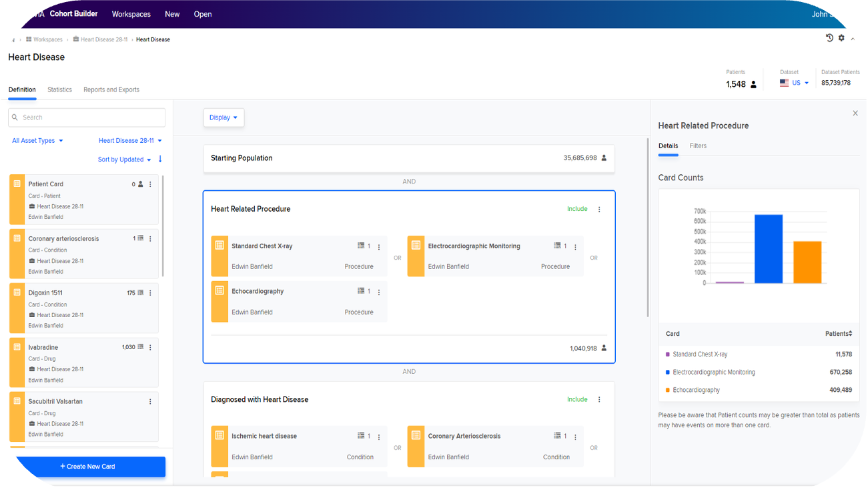The width and height of the screenshot is (868, 492).
Task: Open Workspaces in top navigation
Action: [131, 14]
